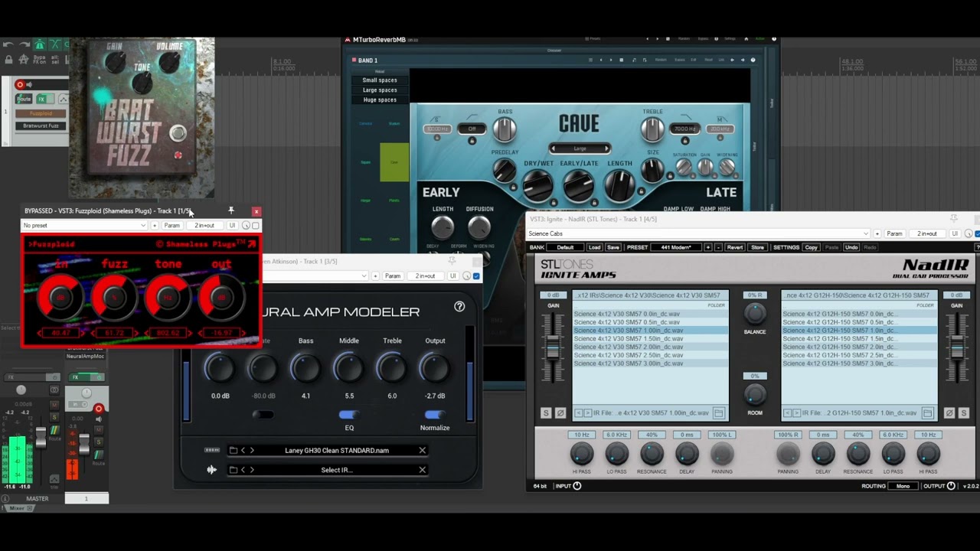Pin the NadIR plugin window
The image size is (980, 551).
(x=954, y=219)
